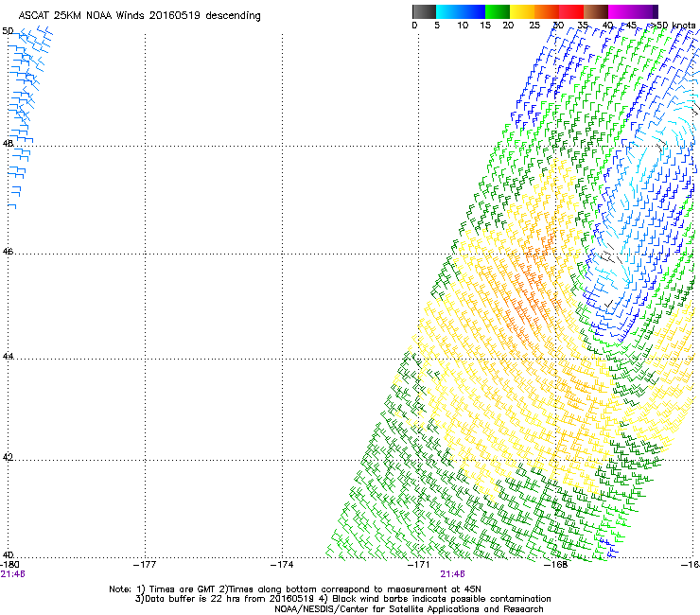Click the title 'ASCAT 25KM NOAA Winds 20160519 descending'
The width and height of the screenshot is (700, 615).
pyautogui.click(x=139, y=16)
